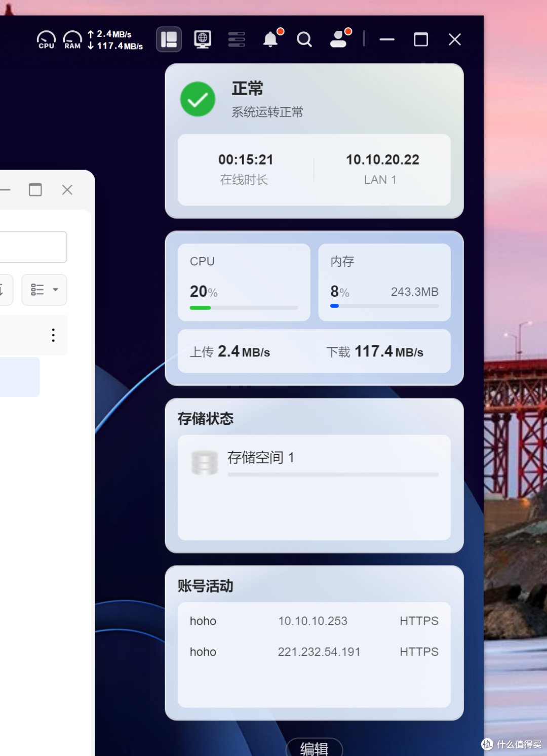Image resolution: width=547 pixels, height=756 pixels.
Task: Select the highlighted blue row in small window
Action: click(20, 377)
